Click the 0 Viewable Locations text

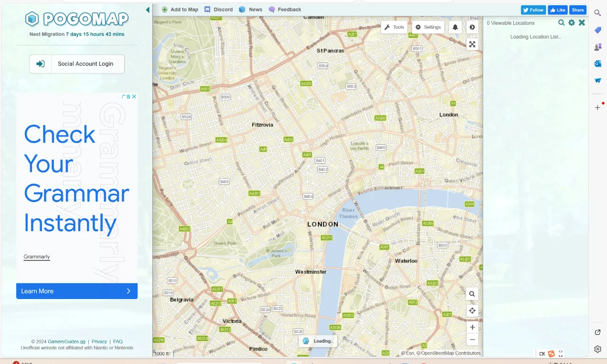pos(511,23)
